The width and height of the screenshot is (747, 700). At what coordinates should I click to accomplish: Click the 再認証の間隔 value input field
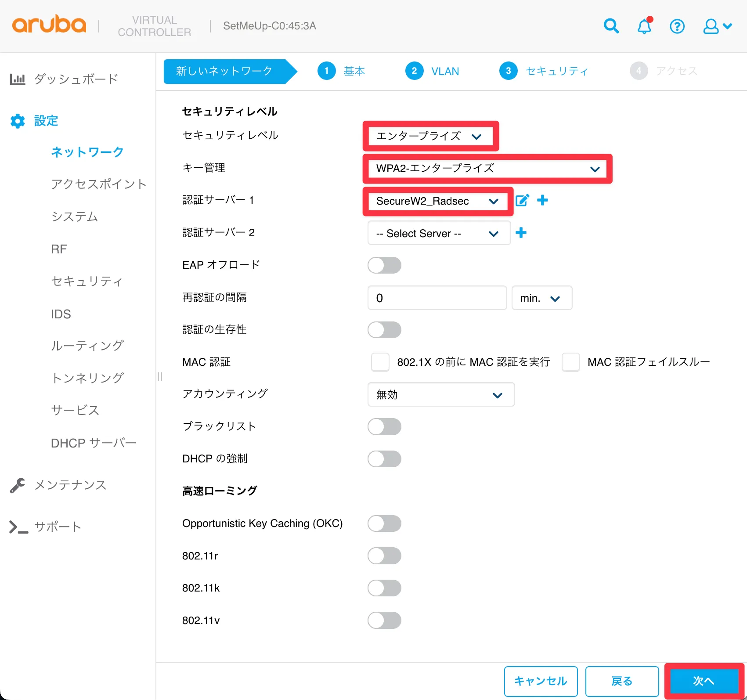click(437, 298)
